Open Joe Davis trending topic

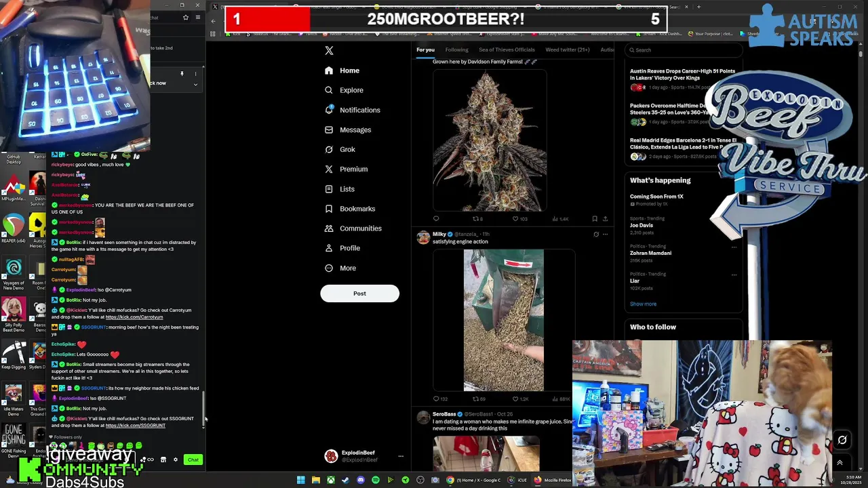pyautogui.click(x=642, y=225)
